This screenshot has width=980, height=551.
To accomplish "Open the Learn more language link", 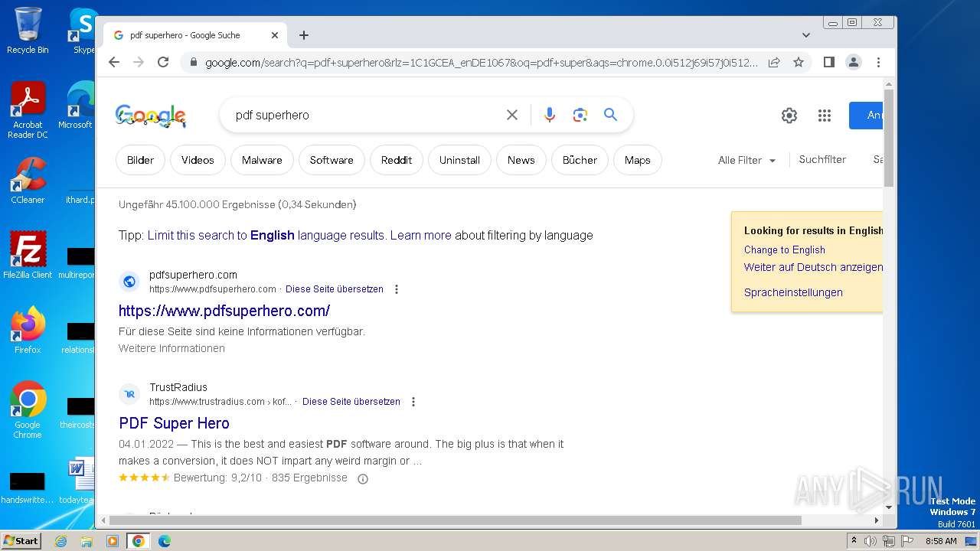I will (420, 235).
